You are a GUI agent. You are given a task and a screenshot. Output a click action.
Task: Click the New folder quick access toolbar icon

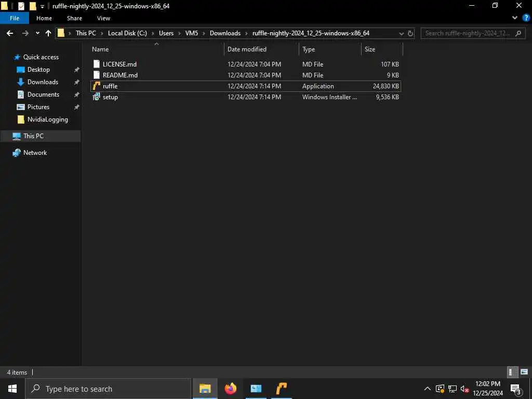tap(33, 6)
